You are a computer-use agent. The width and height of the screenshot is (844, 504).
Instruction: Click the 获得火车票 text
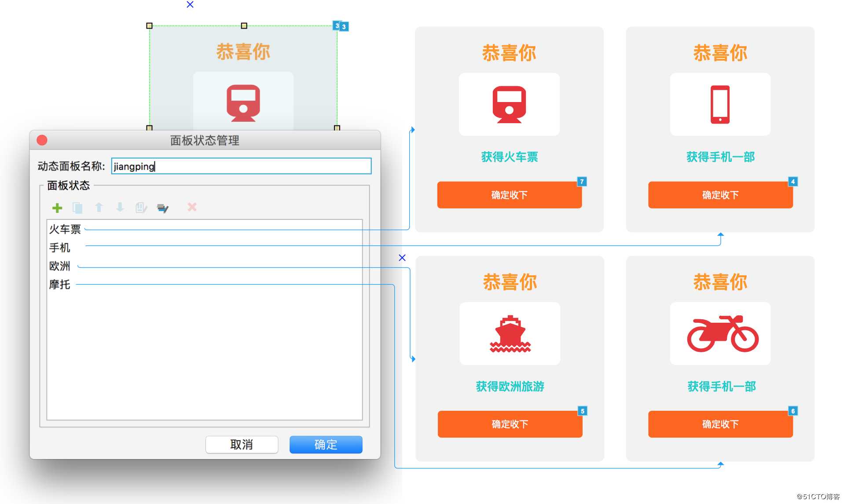[509, 157]
